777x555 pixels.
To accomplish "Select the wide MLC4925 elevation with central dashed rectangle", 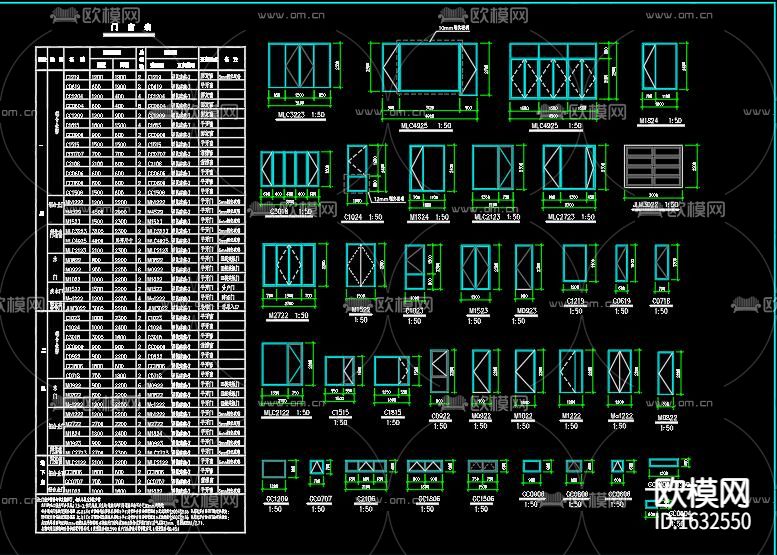I will click(x=429, y=67).
